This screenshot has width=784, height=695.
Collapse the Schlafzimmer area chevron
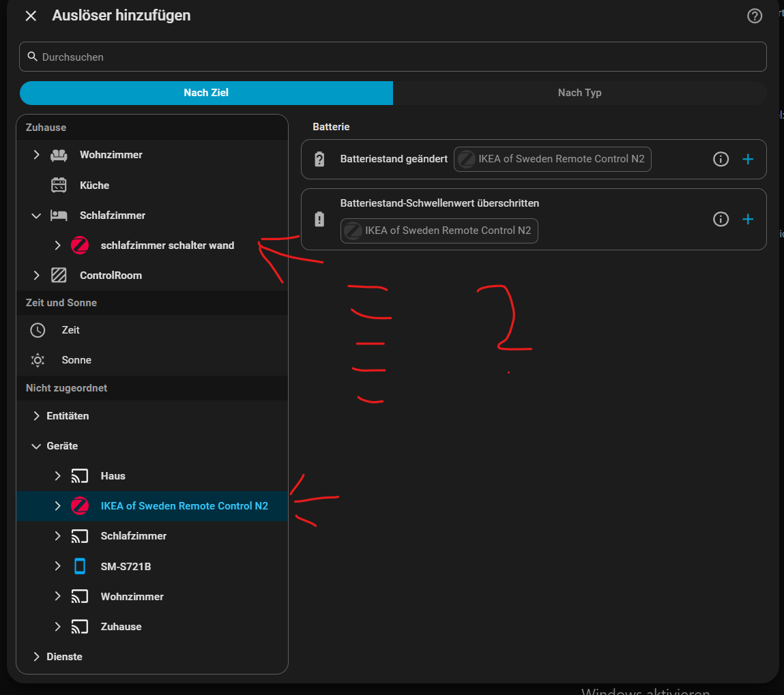coord(36,216)
